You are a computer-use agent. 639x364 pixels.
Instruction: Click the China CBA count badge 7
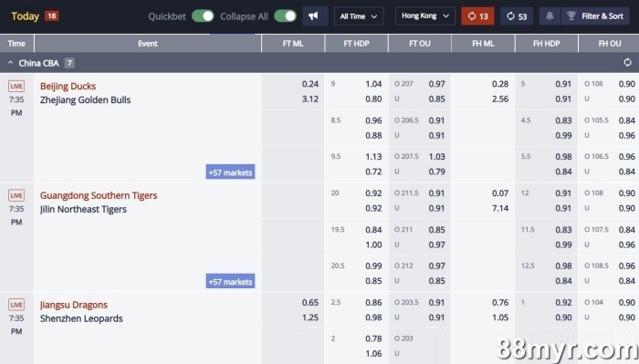69,63
